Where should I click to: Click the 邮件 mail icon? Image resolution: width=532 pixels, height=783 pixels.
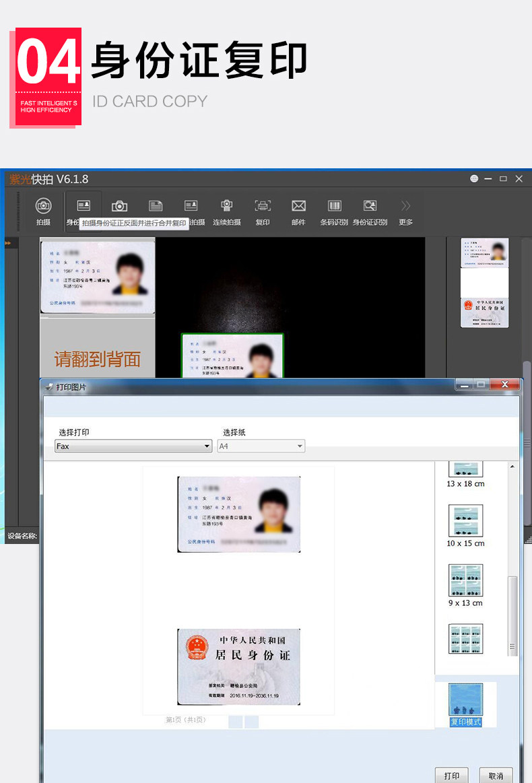pos(299,211)
